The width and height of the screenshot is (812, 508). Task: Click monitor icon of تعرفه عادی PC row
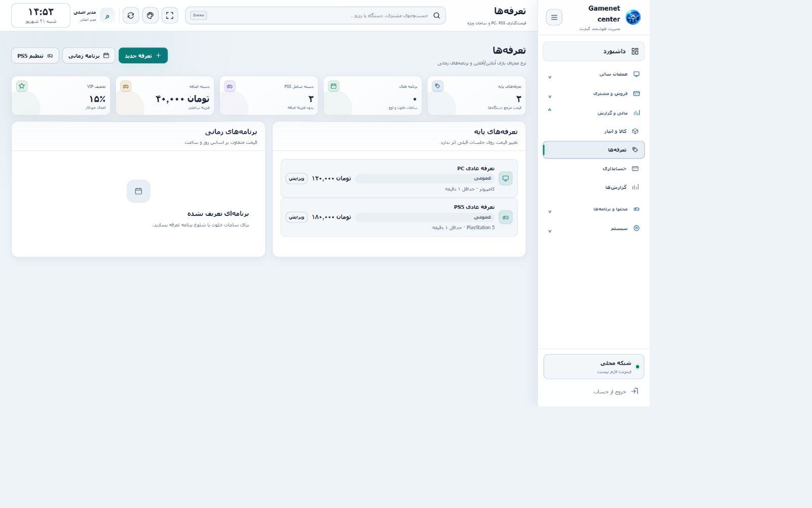[x=505, y=178]
